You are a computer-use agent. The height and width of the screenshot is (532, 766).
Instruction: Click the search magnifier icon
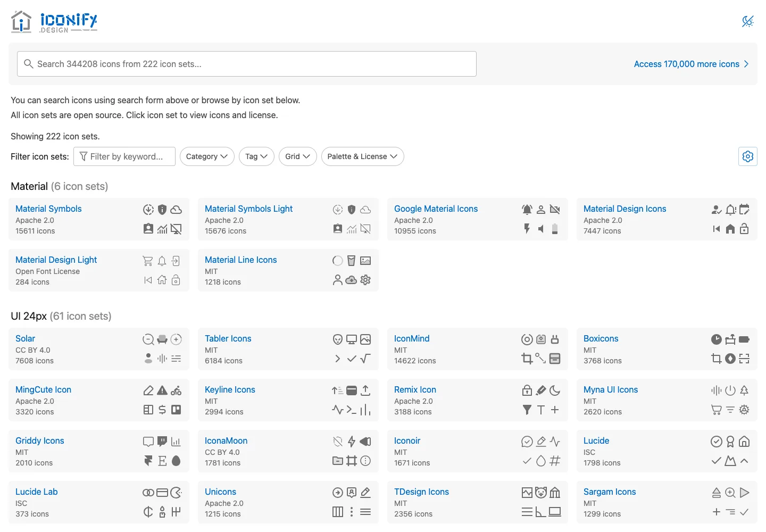[29, 64]
